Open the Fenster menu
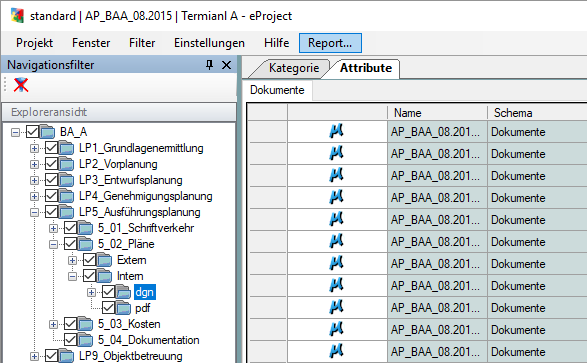 click(x=91, y=43)
